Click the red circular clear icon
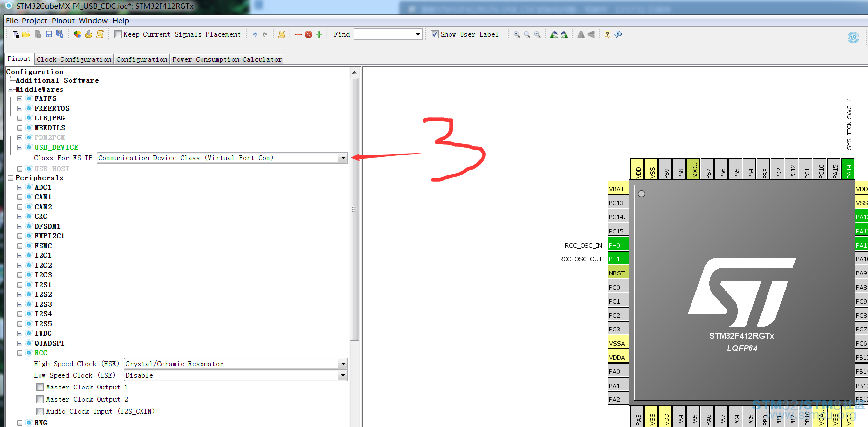This screenshot has width=868, height=427. (308, 35)
